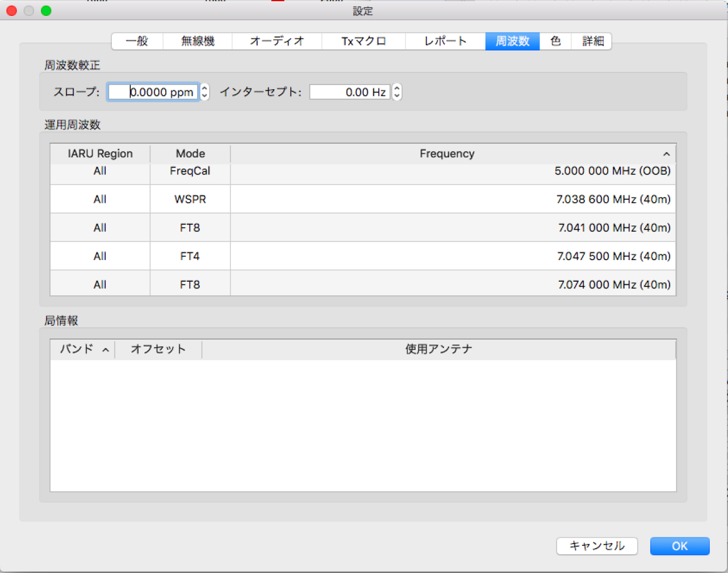Go to the Txマクロ tab
The image size is (728, 573).
364,41
